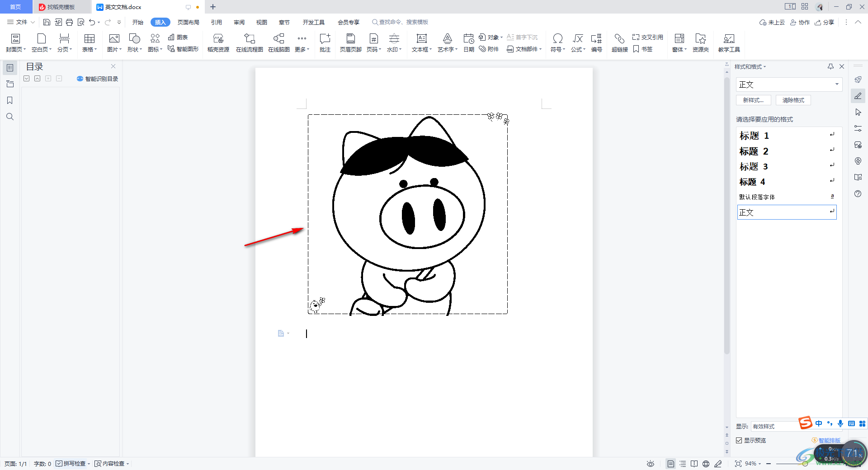Click the 书签 bookmark button
Viewport: 868px width, 470px height.
point(643,49)
